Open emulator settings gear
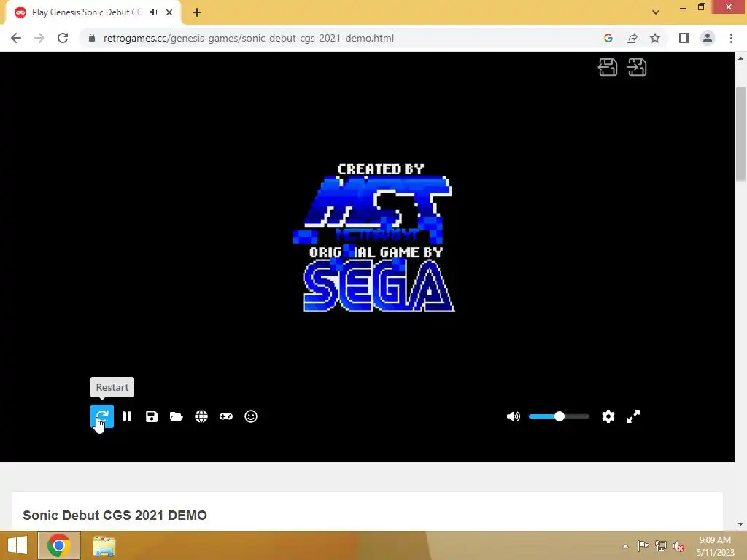Viewport: 747px width, 560px height. click(x=608, y=416)
